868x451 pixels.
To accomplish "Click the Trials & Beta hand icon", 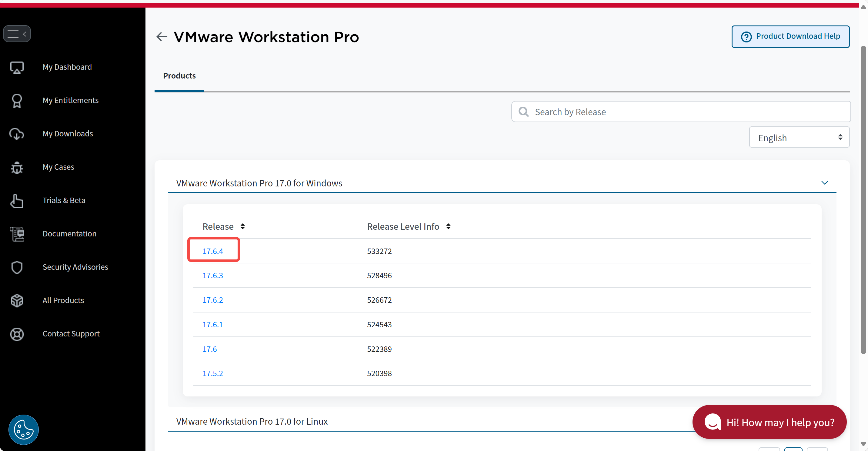I will tap(17, 201).
